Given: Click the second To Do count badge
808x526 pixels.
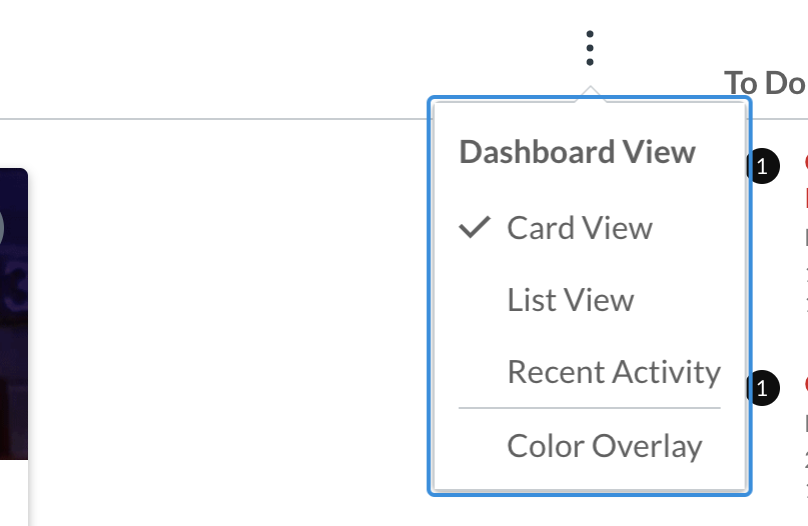Looking at the screenshot, I should pos(762,388).
